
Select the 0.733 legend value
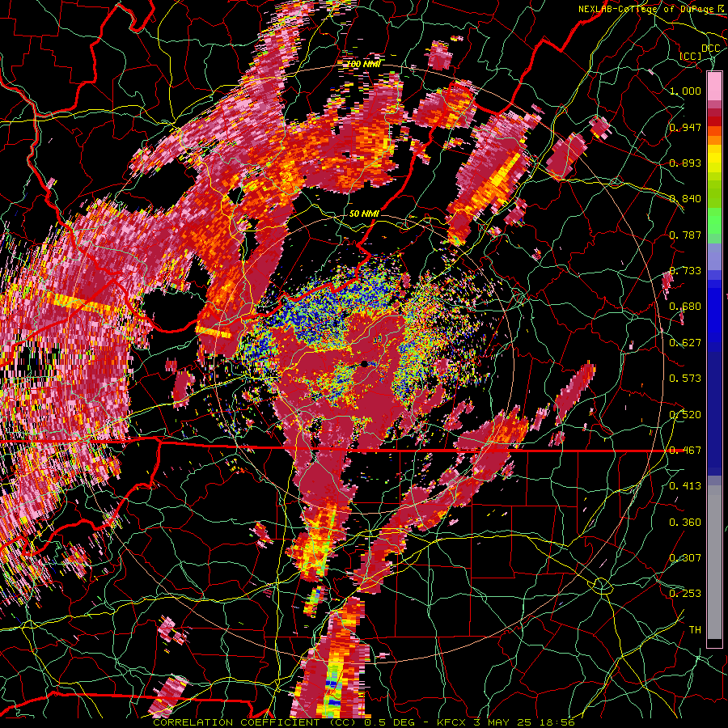(x=685, y=271)
